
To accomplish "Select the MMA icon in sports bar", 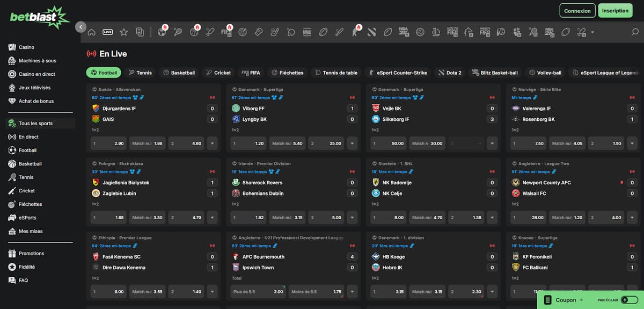I will point(307,32).
